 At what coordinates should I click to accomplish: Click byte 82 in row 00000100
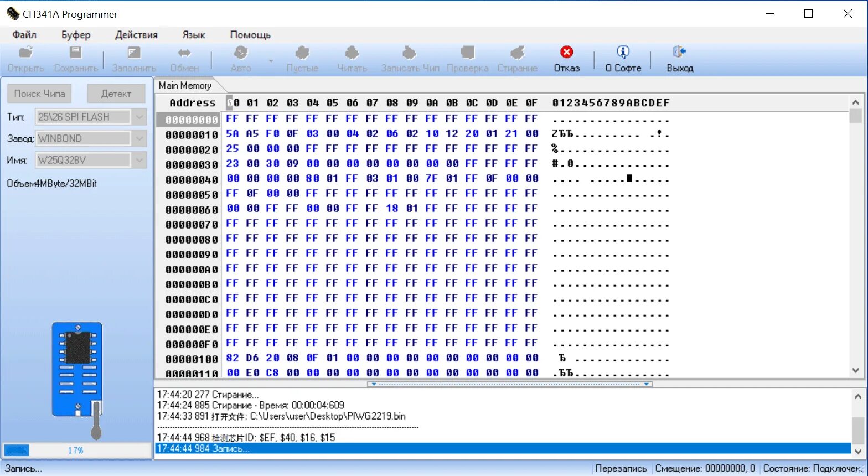click(x=232, y=358)
